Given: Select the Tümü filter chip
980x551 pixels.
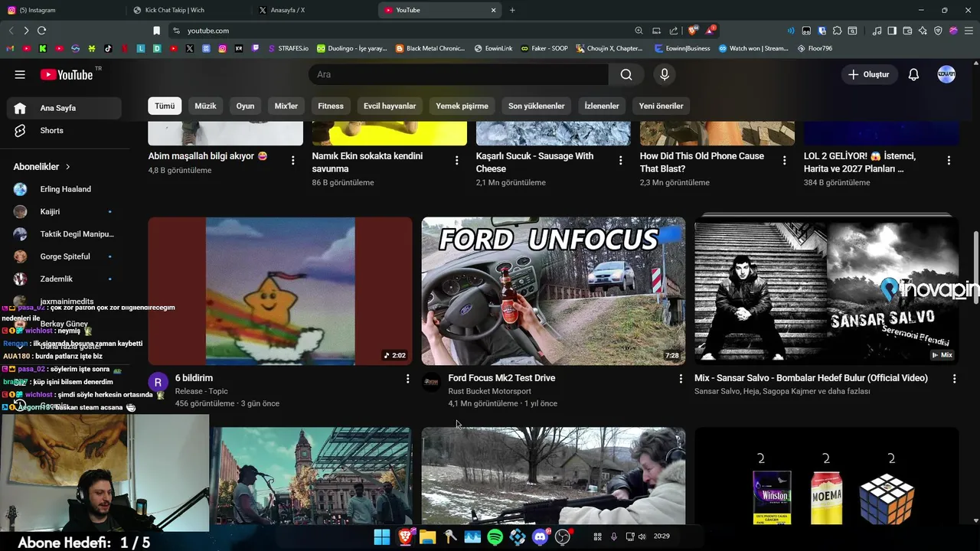Looking at the screenshot, I should [165, 106].
